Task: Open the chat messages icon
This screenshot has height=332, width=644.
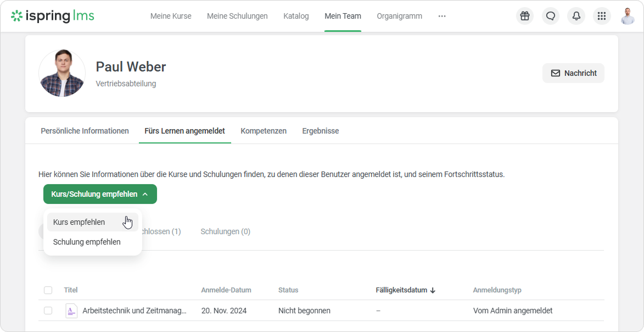Action: [x=551, y=16]
